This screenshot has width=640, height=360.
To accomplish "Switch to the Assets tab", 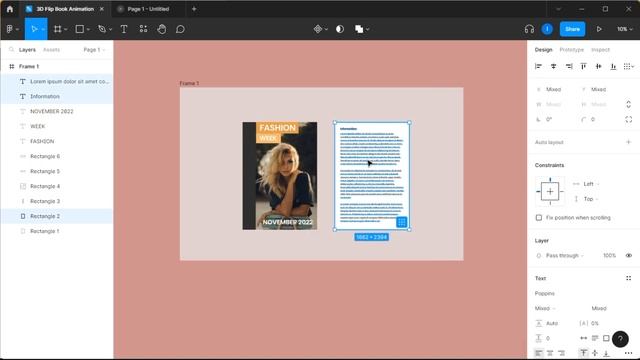I will tap(51, 49).
